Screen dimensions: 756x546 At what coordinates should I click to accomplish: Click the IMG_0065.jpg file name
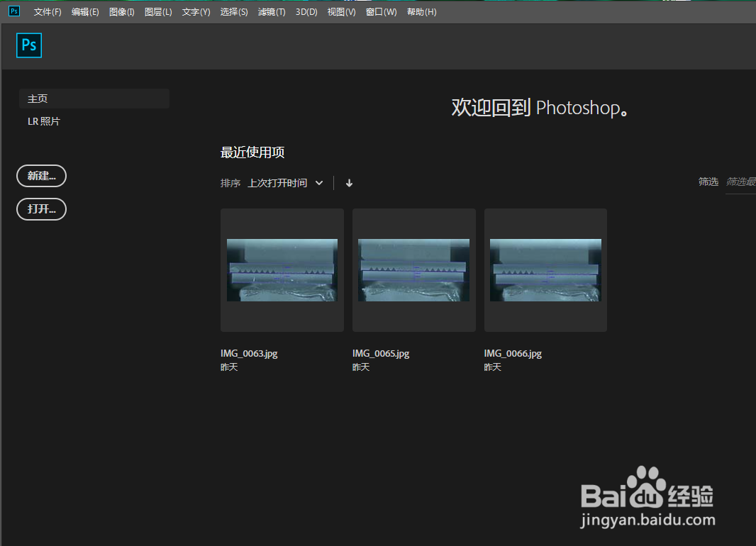click(381, 354)
